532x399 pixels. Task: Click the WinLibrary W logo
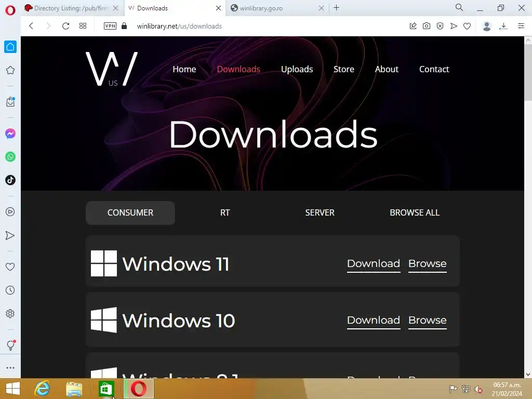112,69
